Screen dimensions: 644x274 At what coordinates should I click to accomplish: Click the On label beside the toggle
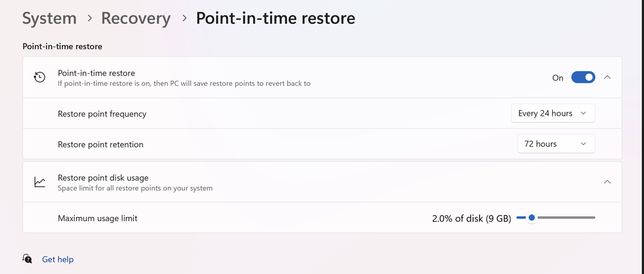coord(558,78)
